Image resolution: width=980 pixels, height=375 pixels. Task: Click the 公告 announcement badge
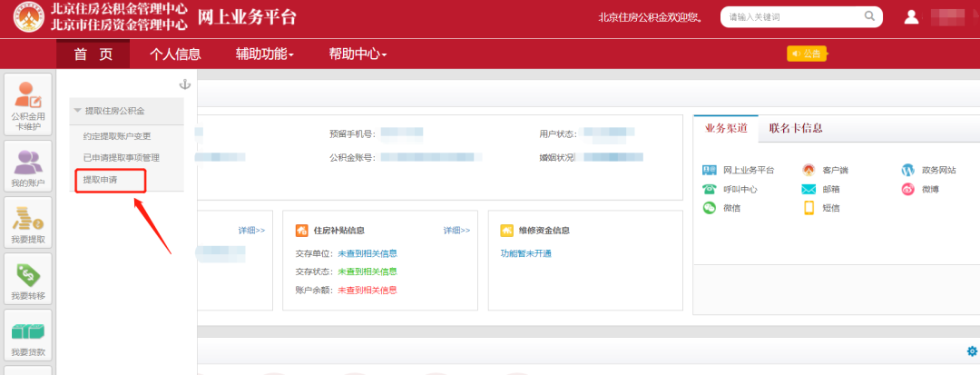tap(807, 54)
